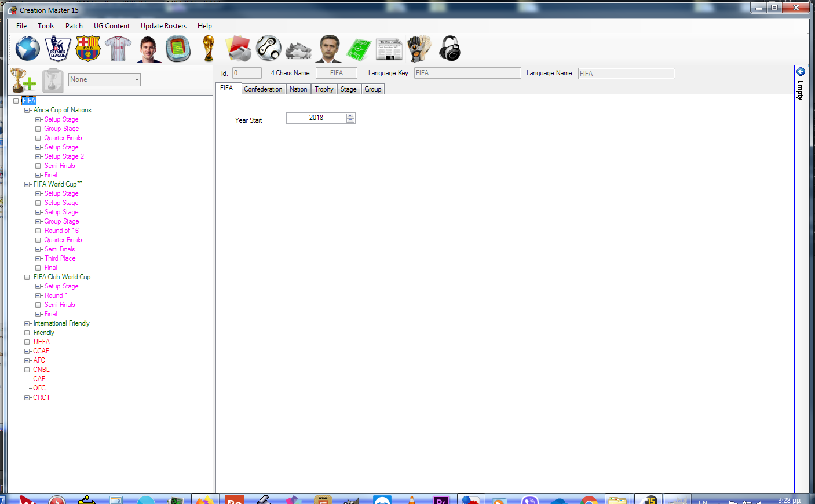Collapse the FIFA World Cup node

[x=27, y=184]
